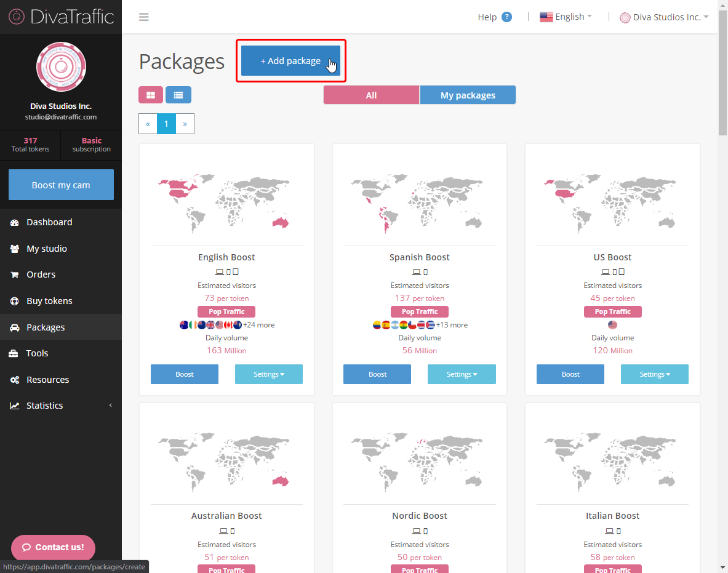This screenshot has height=573, width=728.
Task: Click the US Boost world map
Action: pyautogui.click(x=610, y=203)
